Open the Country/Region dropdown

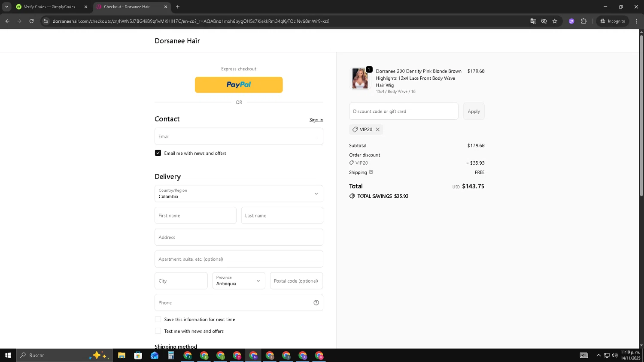pos(239,193)
